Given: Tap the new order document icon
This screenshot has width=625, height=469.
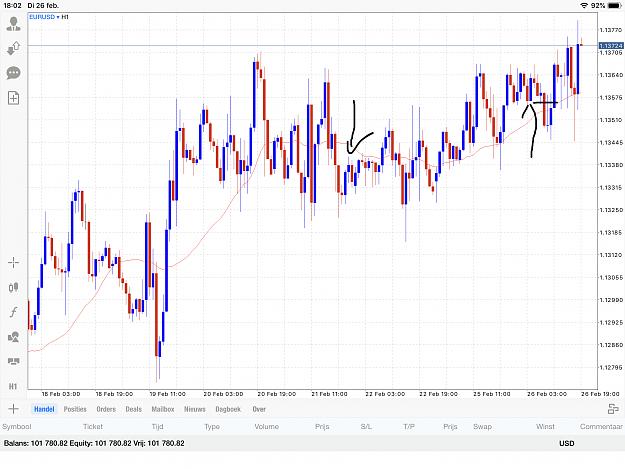Looking at the screenshot, I should pyautogui.click(x=14, y=98).
